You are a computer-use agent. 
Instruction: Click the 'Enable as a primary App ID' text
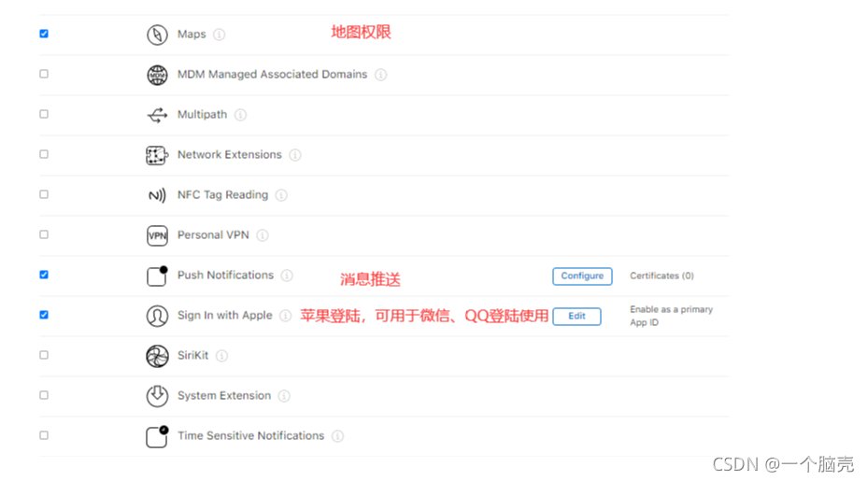[x=671, y=316]
